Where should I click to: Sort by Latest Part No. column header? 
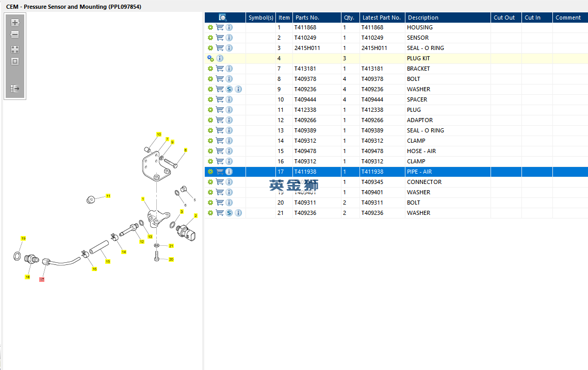[382, 18]
